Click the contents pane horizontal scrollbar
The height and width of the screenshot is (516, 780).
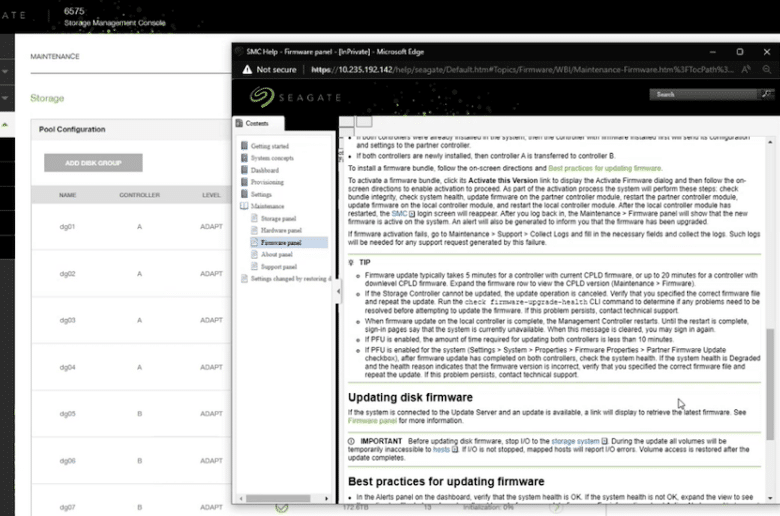point(278,498)
